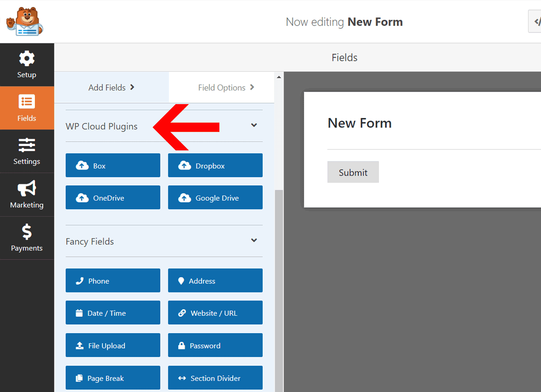541x392 pixels.
Task: Click the upload tray icon on File Upload
Action: (x=80, y=345)
